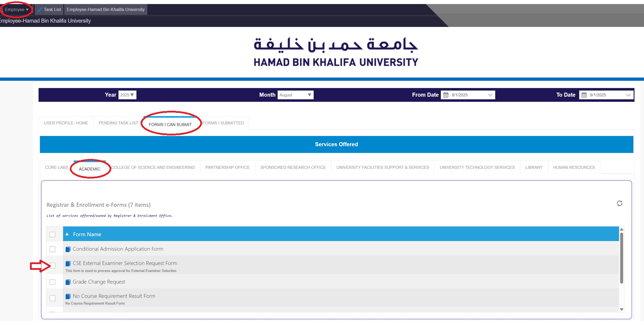This screenshot has height=321, width=644.
Task: Tick the Grade Change Request checkbox
Action: click(53, 282)
